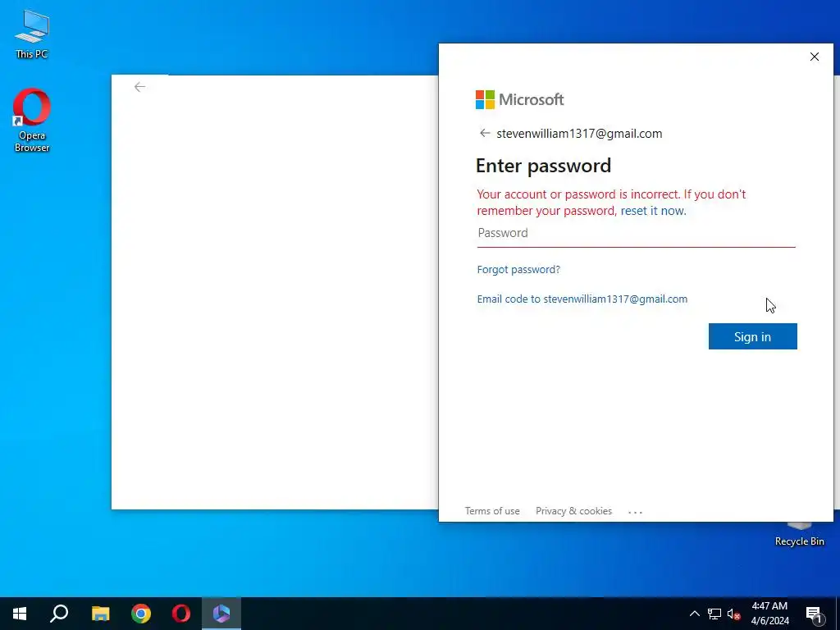Focus the Password input field
840x630 pixels.
tap(636, 233)
